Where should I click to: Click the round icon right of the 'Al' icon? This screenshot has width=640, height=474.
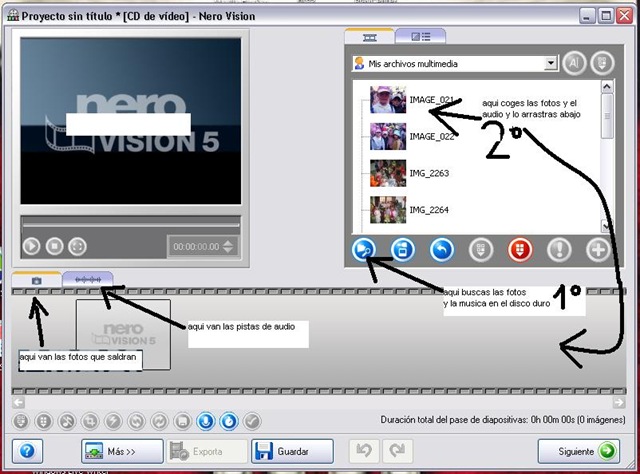602,63
